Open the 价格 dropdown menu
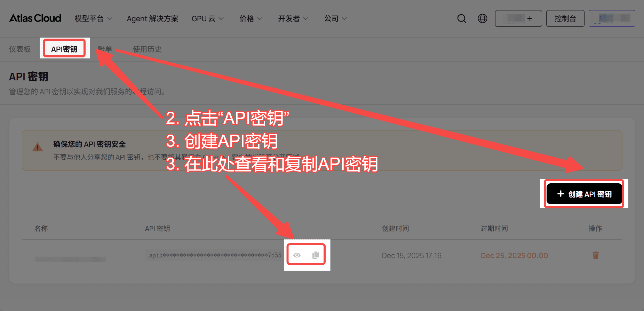 251,18
